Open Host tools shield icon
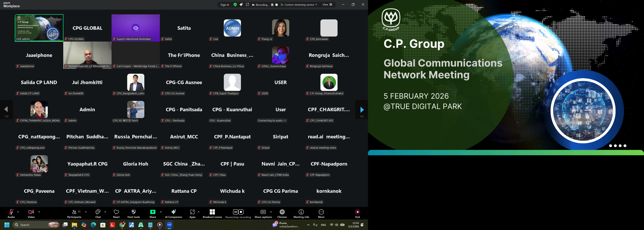Screen dimensions: 644x230 point(134,214)
